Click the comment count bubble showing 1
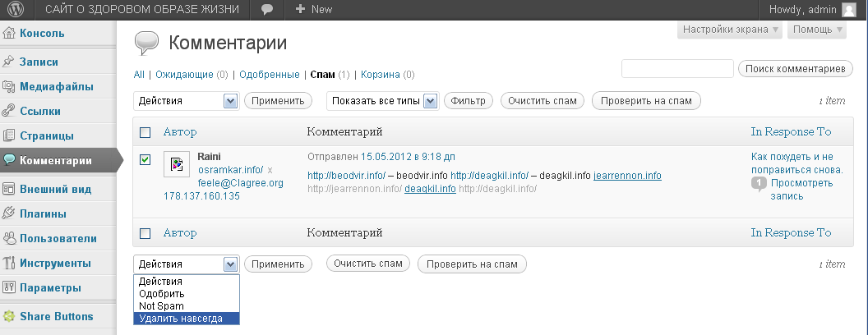 coord(759,185)
